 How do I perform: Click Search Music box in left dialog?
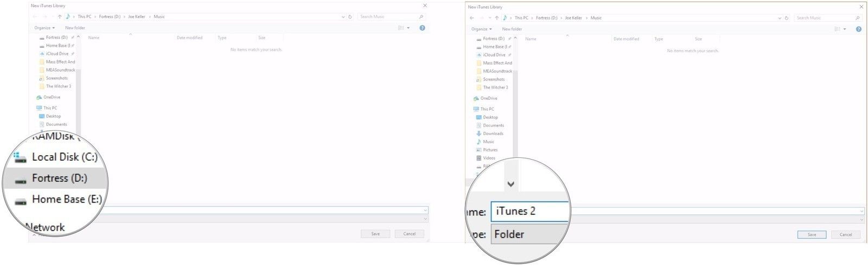point(388,17)
